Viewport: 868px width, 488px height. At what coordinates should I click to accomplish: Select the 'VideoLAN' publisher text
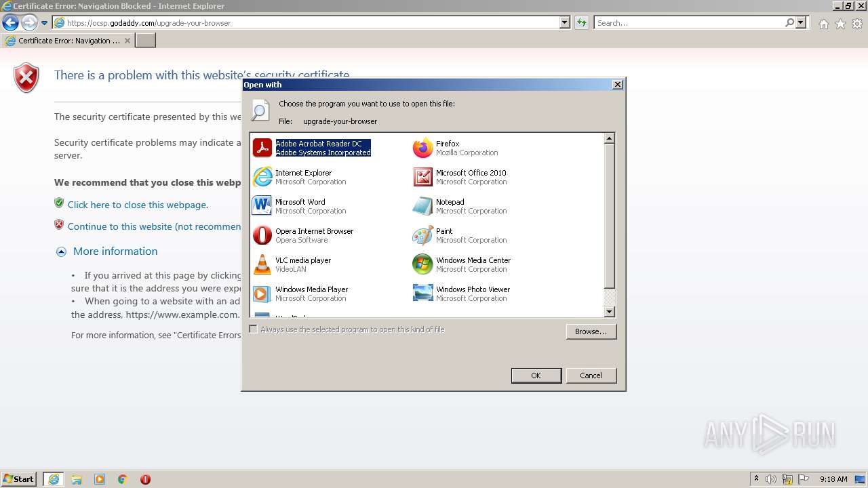point(291,269)
